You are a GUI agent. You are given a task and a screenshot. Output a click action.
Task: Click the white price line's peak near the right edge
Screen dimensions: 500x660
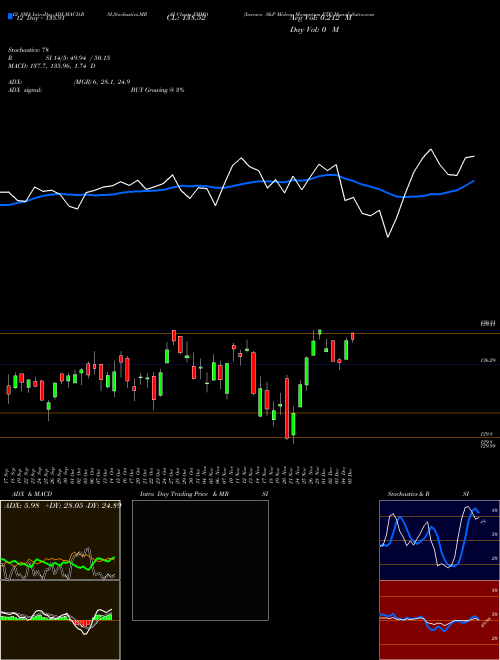(431, 149)
